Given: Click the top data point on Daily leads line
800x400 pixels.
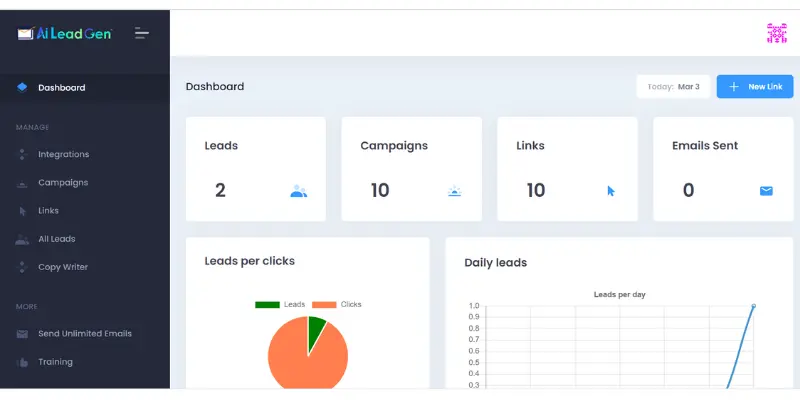Looking at the screenshot, I should tap(753, 306).
